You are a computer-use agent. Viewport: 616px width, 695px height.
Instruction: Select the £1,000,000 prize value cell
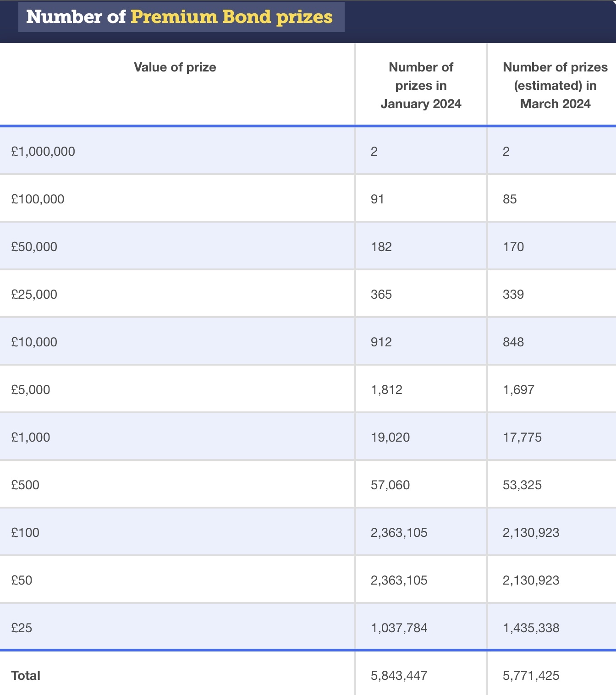click(x=43, y=152)
